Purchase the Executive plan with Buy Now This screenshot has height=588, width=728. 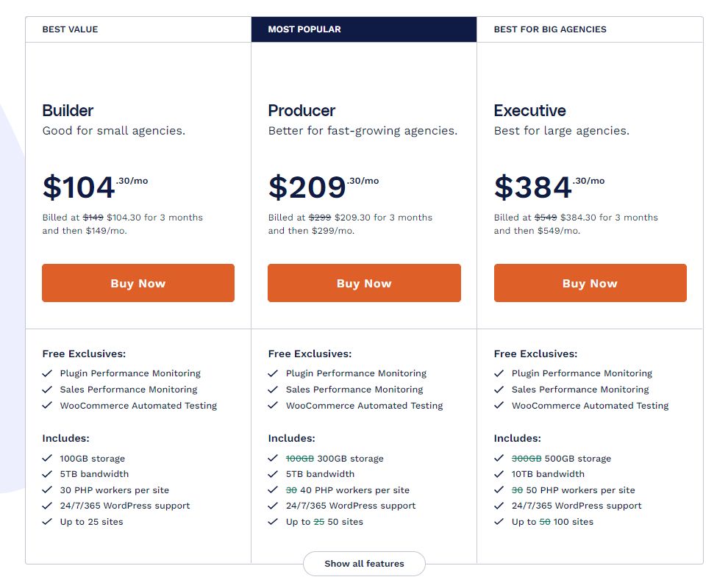pyautogui.click(x=590, y=283)
